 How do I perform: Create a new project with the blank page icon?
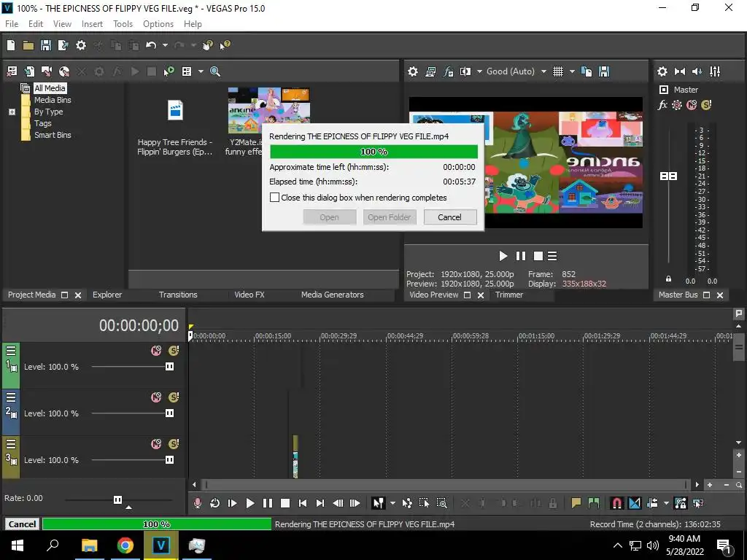click(11, 45)
